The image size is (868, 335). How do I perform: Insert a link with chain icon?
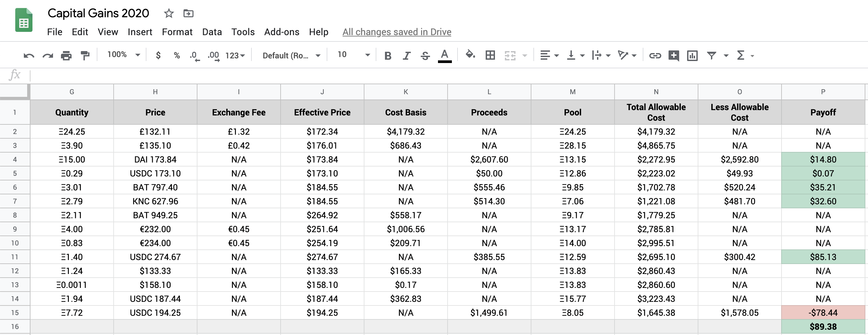(x=655, y=55)
